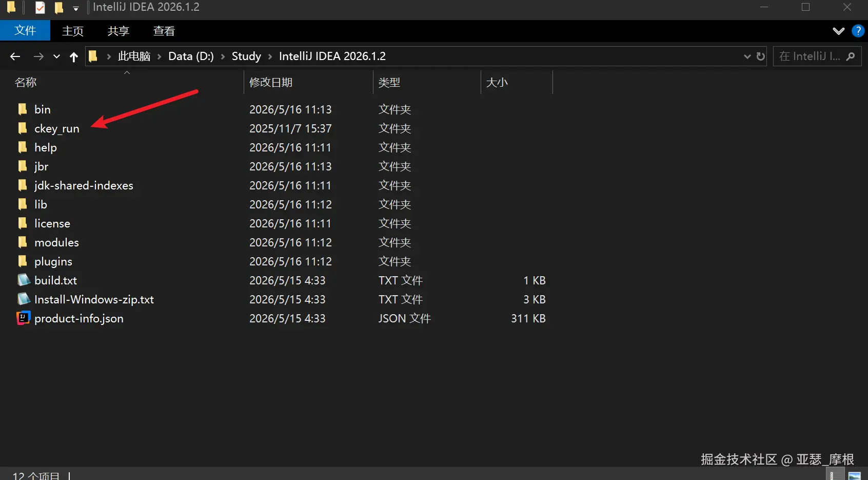This screenshot has height=480, width=868.
Task: Click the address bar folder icon
Action: pos(93,56)
